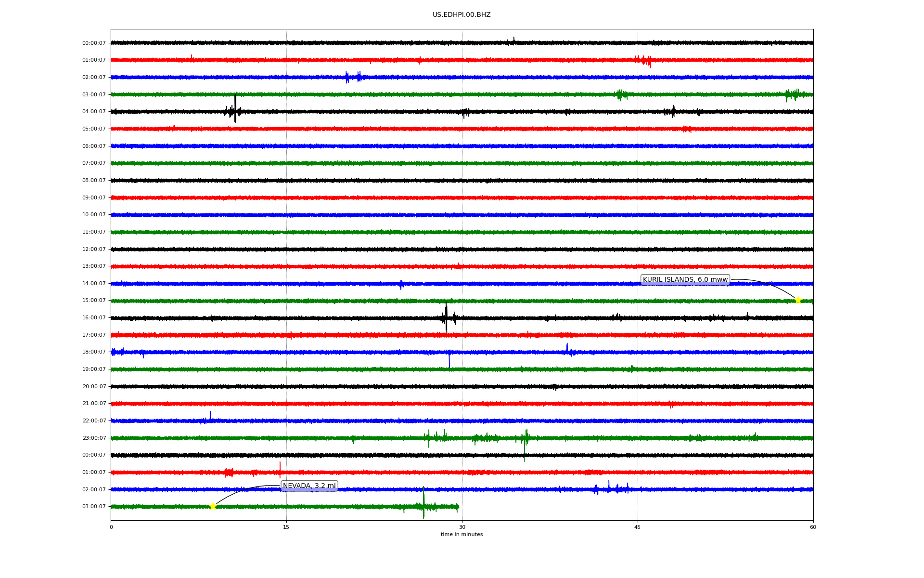Click the plot title US.EDHPI.00.BHZ
Viewport: 924px width, 578px height.
click(462, 15)
